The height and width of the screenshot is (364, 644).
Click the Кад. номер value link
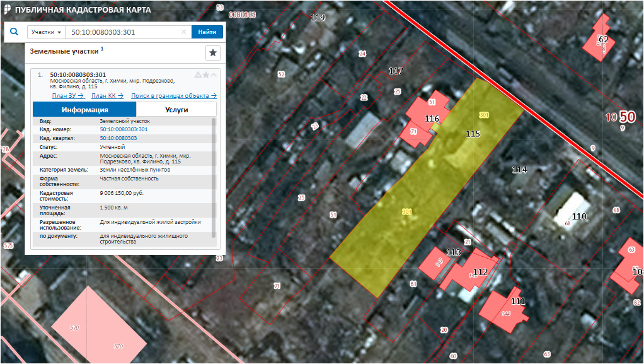click(124, 129)
